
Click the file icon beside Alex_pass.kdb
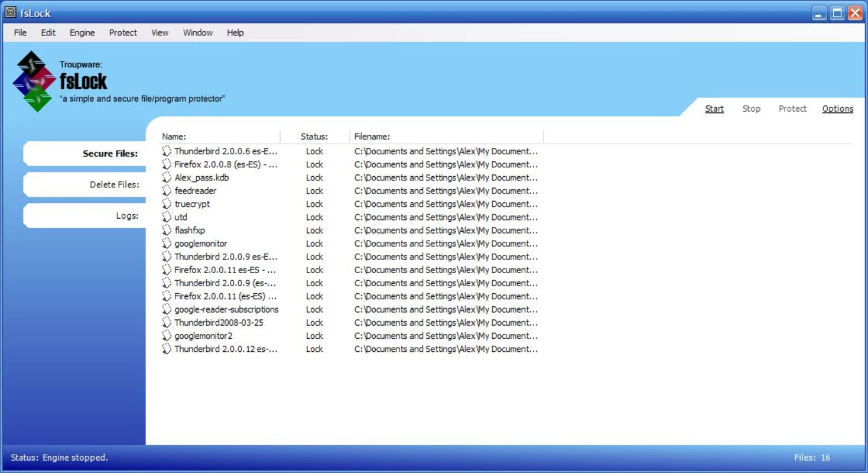click(x=167, y=177)
